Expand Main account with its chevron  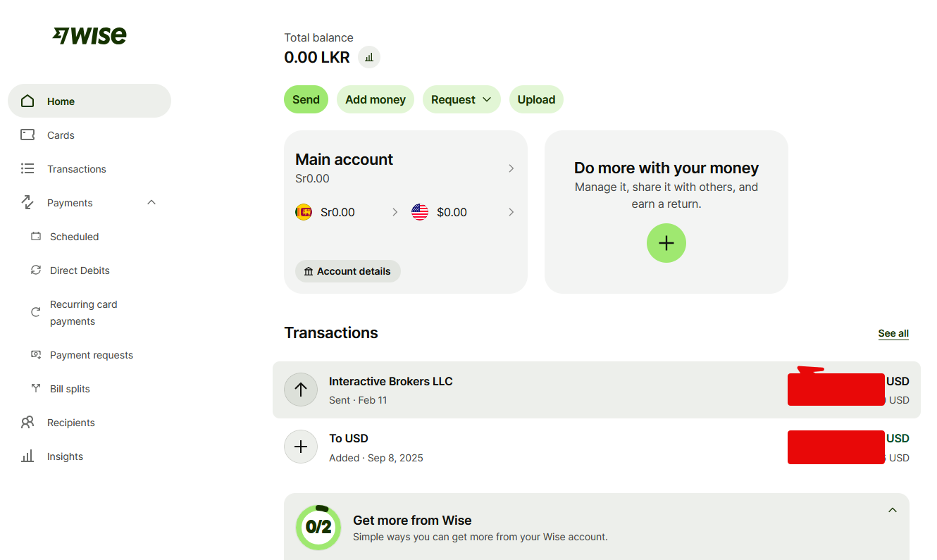click(x=511, y=168)
